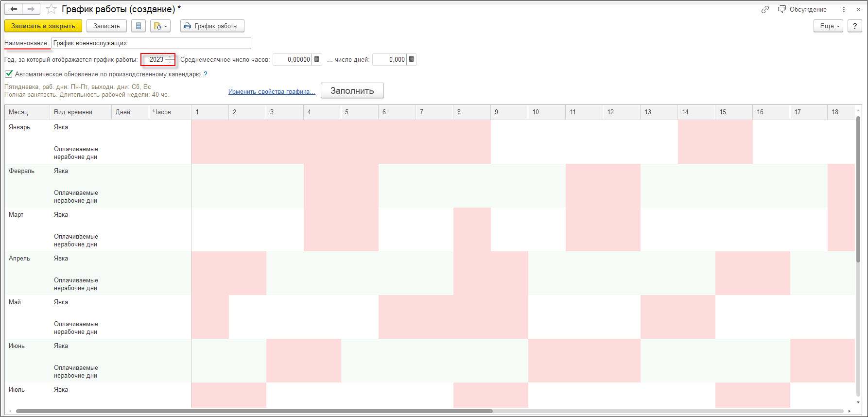Open calculator for Среднемесячное число часов

click(x=317, y=59)
